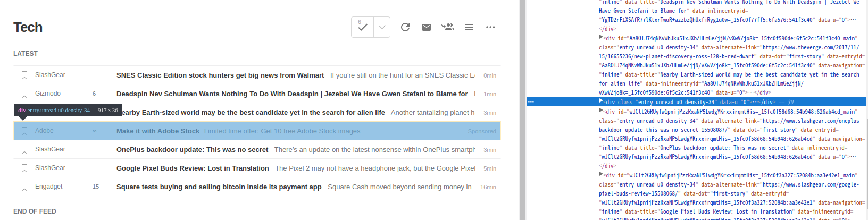
Task: Click the Mark all as read checkmark
Action: [x=363, y=27]
